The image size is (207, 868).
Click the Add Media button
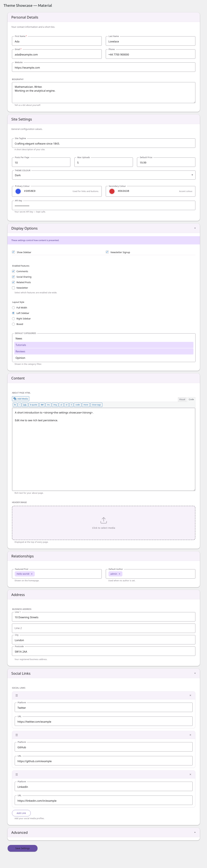pos(21,399)
